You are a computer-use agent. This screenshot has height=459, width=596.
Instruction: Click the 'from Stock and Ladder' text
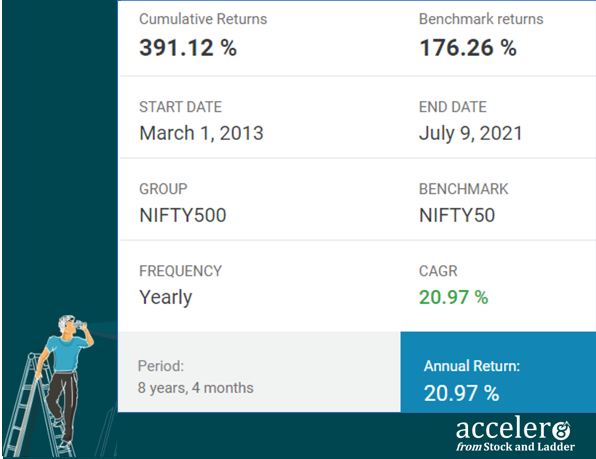click(515, 447)
